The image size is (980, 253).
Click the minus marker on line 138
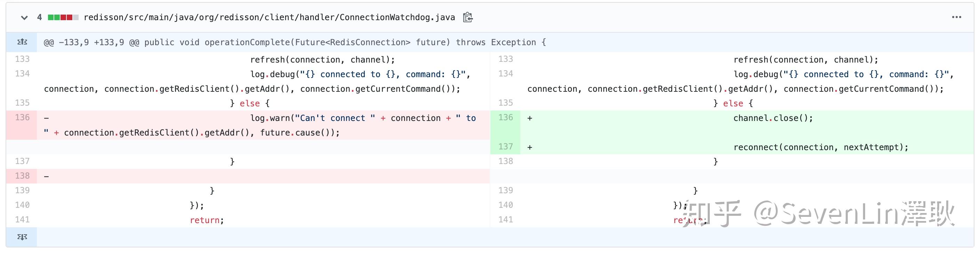46,177
